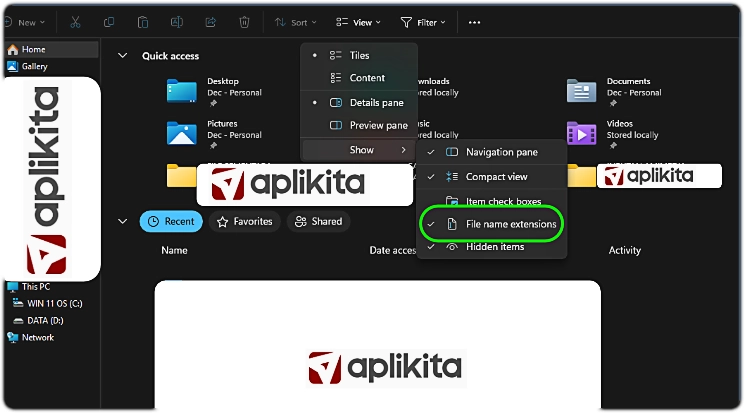Screen dimensions: 745x413
Task: Open the Pictures folder icon
Action: (181, 134)
